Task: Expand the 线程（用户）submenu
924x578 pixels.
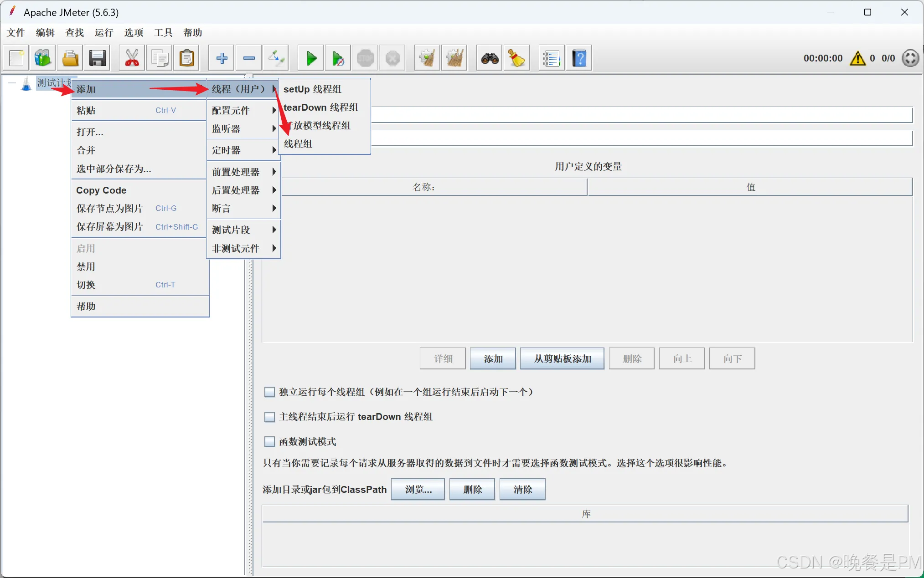Action: [x=243, y=89]
